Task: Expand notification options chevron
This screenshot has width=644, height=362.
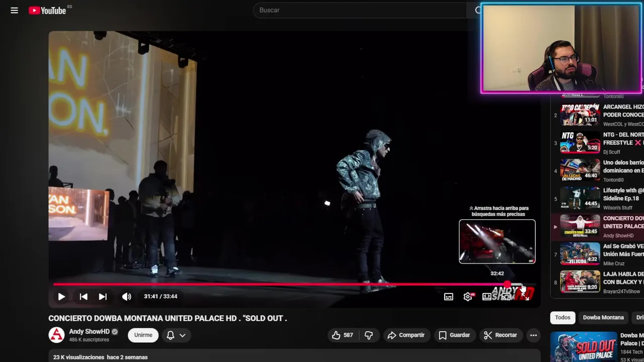Action: (x=182, y=335)
